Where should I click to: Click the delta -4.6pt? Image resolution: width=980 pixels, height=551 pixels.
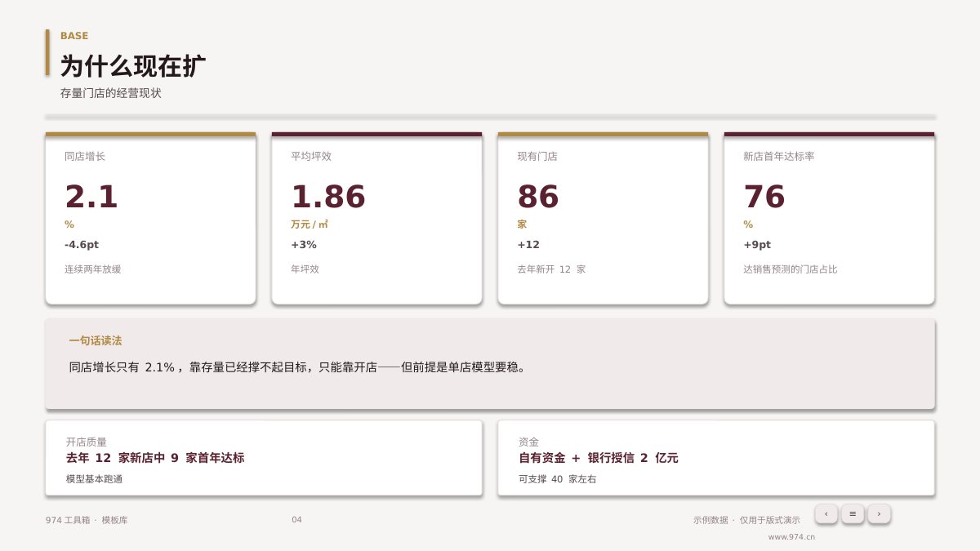[82, 245]
